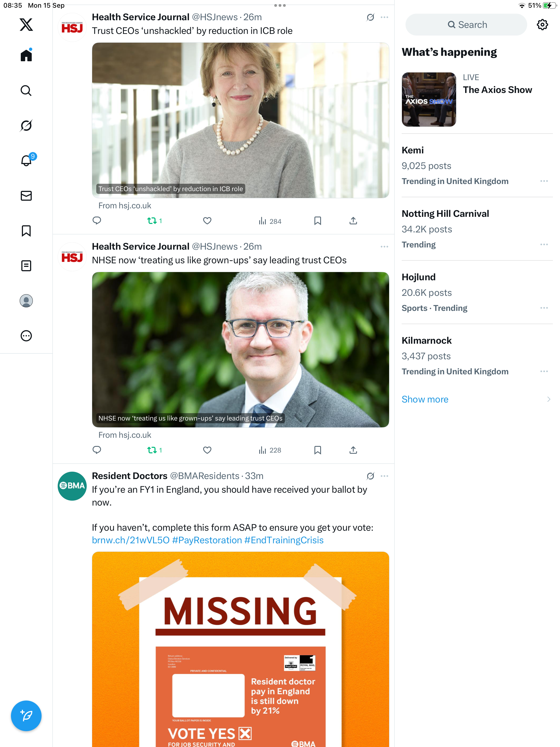Open more menu on Resident Doctors post
Screen dimensions: 560x747
coord(384,476)
